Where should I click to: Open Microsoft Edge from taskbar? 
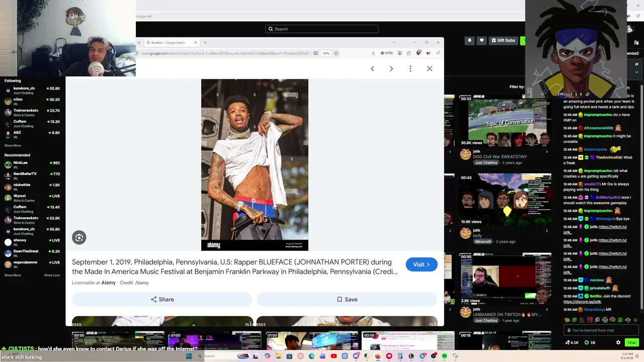[311, 356]
